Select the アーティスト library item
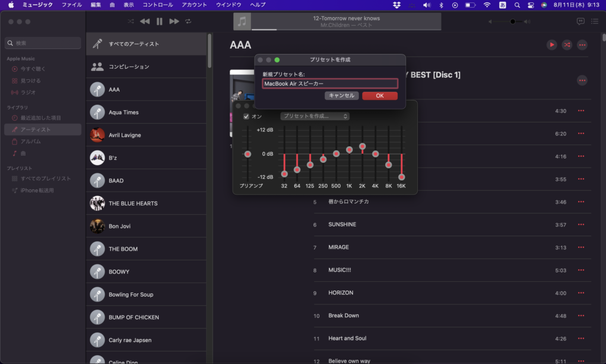 click(x=43, y=130)
